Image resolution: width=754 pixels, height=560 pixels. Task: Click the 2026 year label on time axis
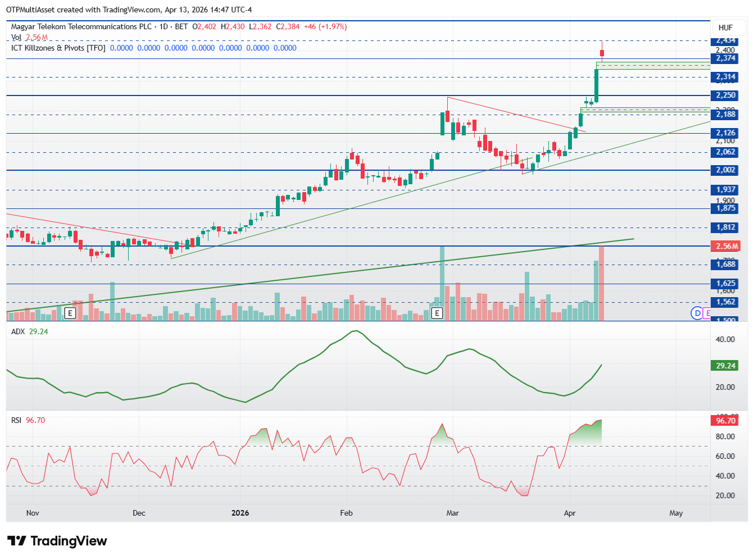(240, 513)
